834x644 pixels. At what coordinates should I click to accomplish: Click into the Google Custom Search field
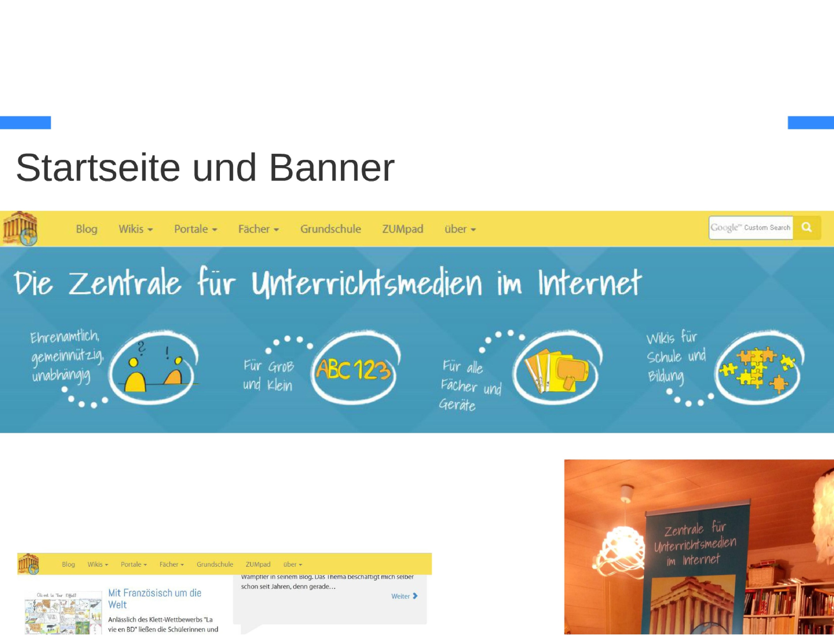click(750, 228)
